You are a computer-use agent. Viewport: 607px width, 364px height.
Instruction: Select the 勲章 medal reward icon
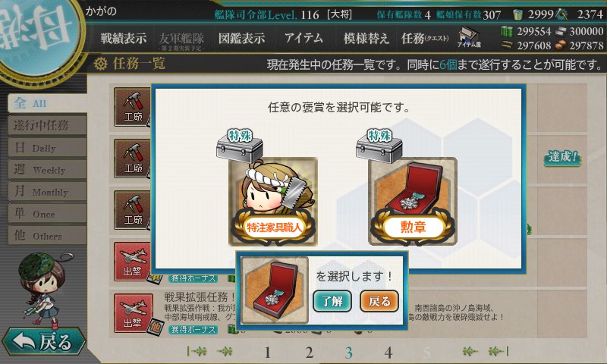(x=413, y=201)
